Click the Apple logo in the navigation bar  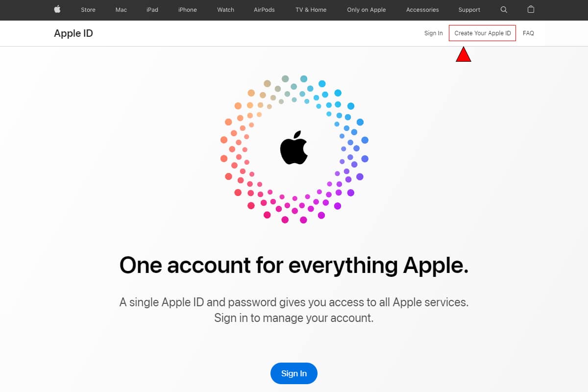click(x=57, y=9)
